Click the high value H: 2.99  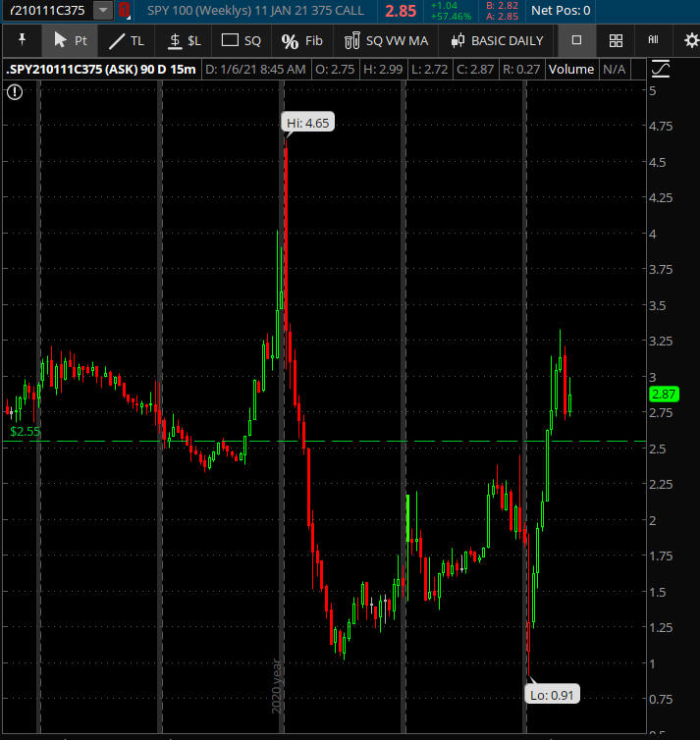(383, 70)
